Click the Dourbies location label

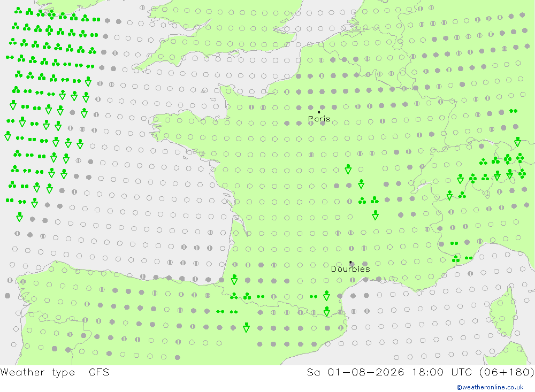pyautogui.click(x=350, y=269)
